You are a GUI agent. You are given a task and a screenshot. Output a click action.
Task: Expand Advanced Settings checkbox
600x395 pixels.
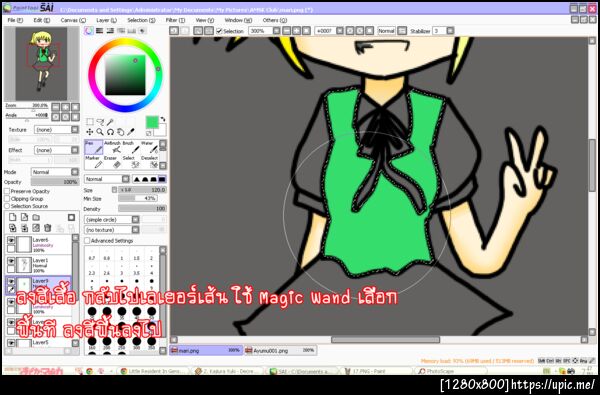(87, 241)
